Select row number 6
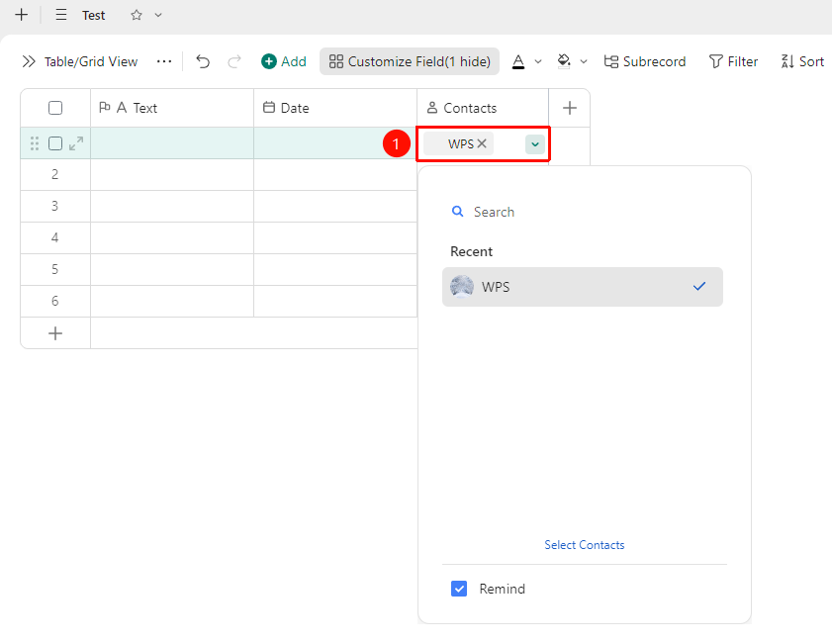This screenshot has width=832, height=644. [x=55, y=302]
